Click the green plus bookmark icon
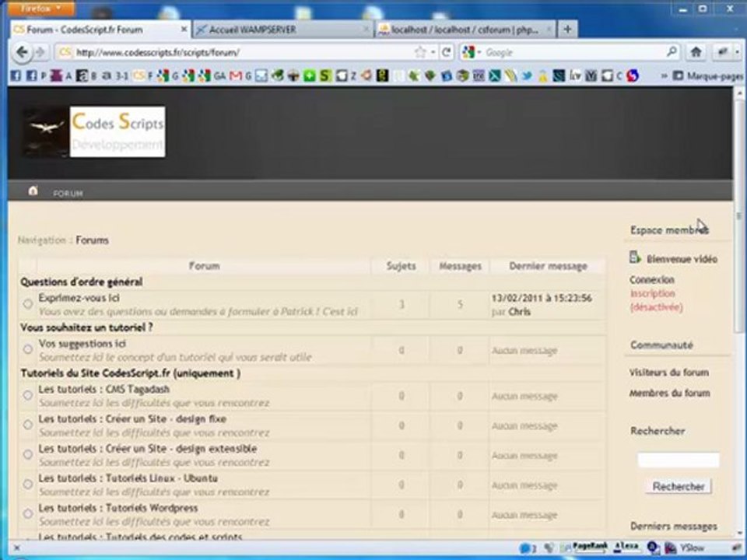This screenshot has height=560, width=747. click(x=310, y=75)
